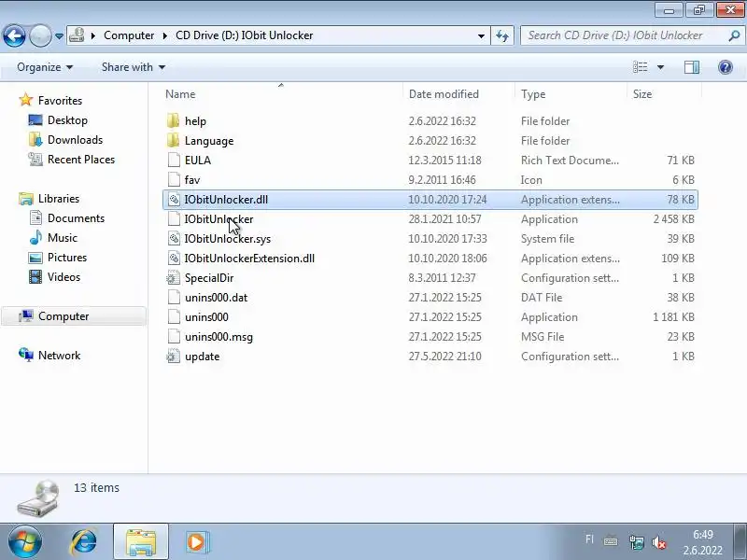Select the unins000.dat file icon
The image size is (747, 560).
pos(174,297)
